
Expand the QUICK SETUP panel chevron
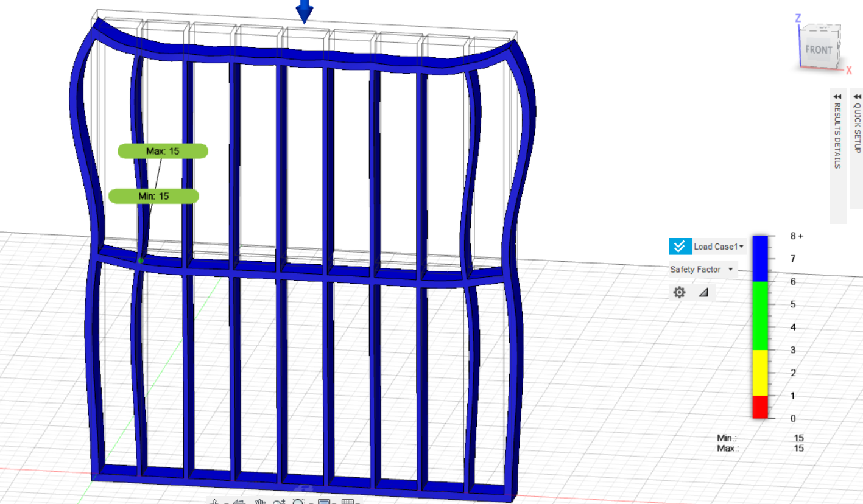(857, 96)
